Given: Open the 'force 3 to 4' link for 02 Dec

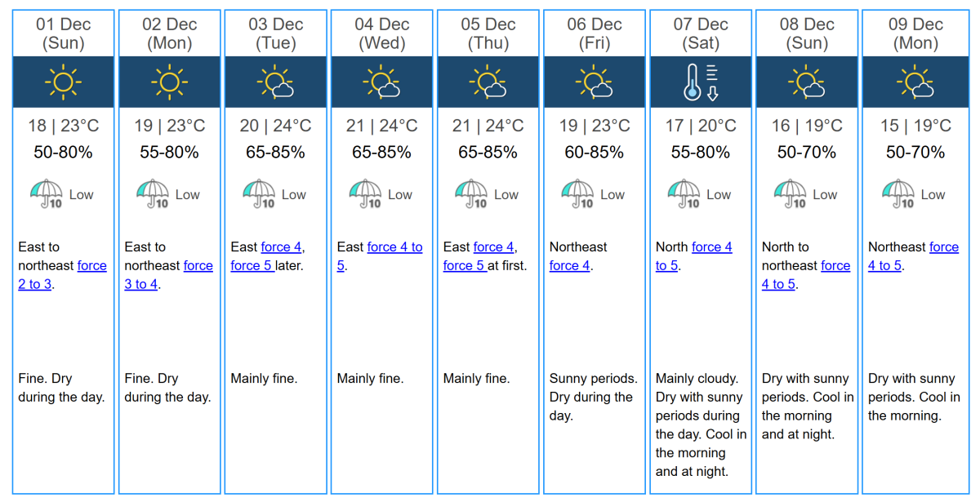Looking at the screenshot, I should 142,284.
